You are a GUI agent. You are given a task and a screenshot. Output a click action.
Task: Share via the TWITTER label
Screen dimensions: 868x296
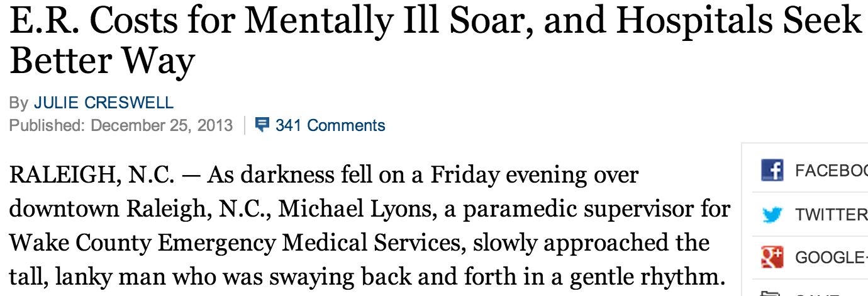[x=832, y=215]
